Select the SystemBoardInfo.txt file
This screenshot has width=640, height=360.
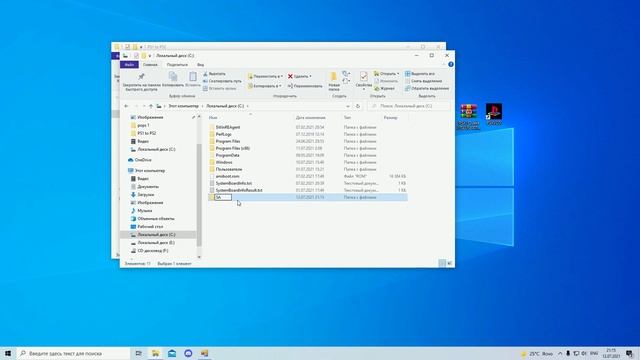point(233,183)
